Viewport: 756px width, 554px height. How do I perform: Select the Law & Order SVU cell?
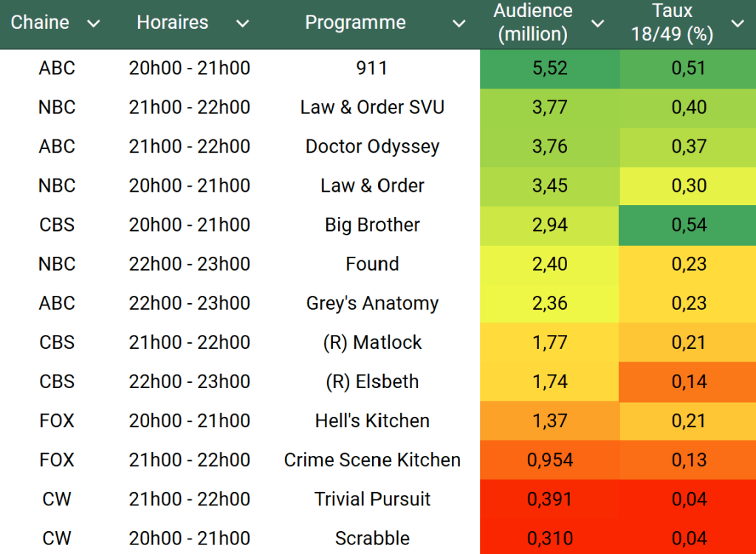372,107
